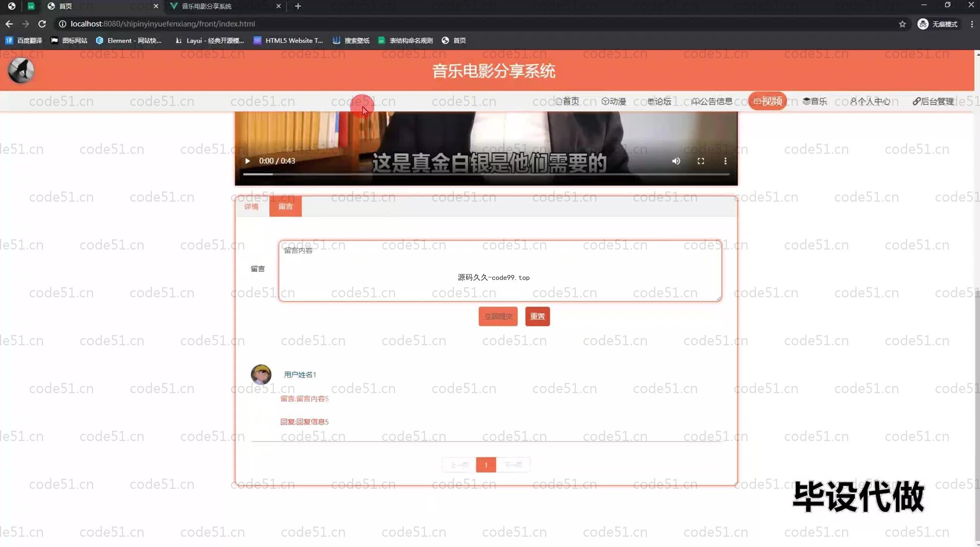Open the 首页 bookmark in bookmarks bar

(x=454, y=40)
